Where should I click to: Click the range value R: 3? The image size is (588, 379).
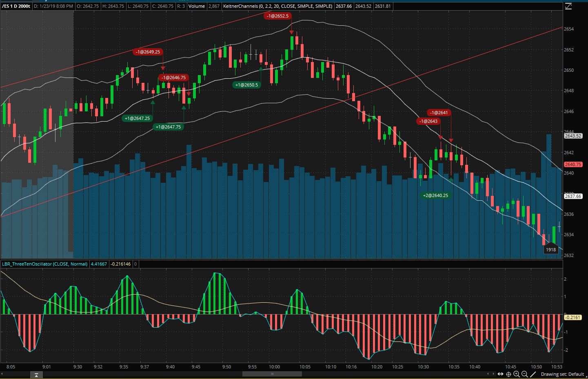pos(181,6)
